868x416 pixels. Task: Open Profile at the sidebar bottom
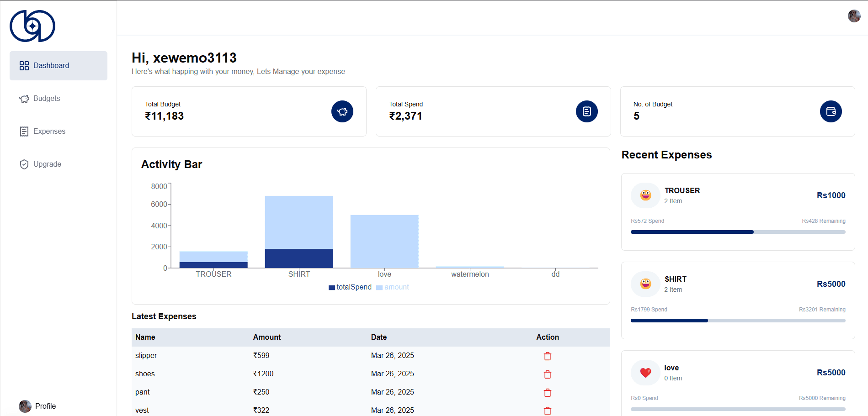[45, 406]
